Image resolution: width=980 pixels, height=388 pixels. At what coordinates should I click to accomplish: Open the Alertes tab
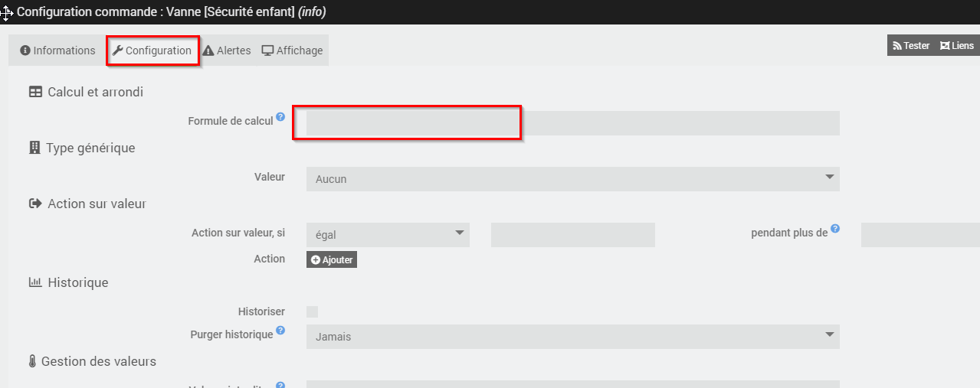[x=227, y=51]
